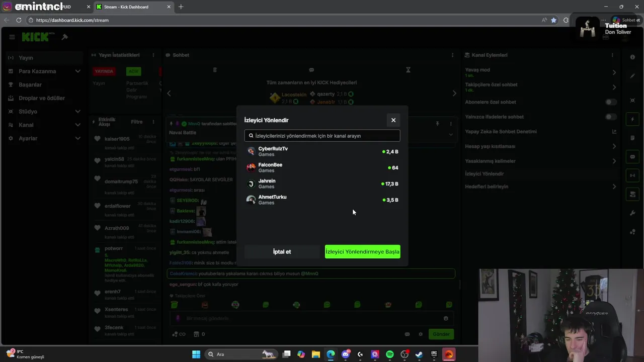
Task: Click İzleyici Yönlendir in Kanal Eylemleri
Action: pos(484,174)
